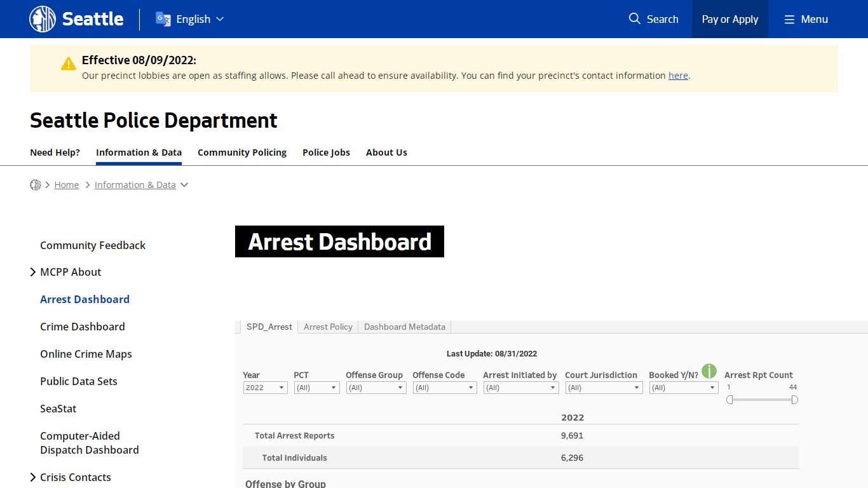Click the Google Translate icon
This screenshot has width=868, height=488.
[163, 19]
